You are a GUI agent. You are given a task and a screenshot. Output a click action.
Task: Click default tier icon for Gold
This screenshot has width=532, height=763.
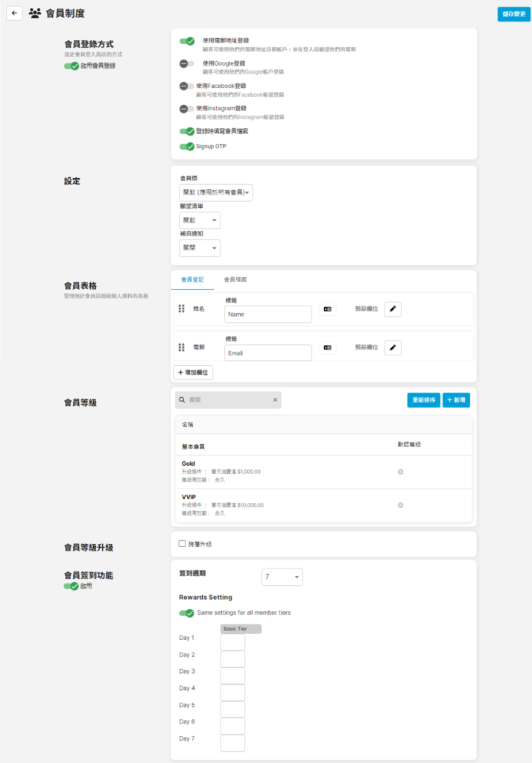click(400, 472)
